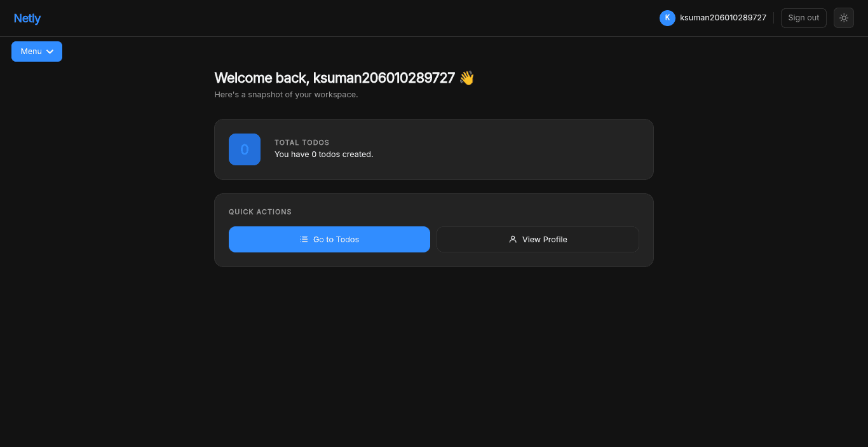The height and width of the screenshot is (447, 868).
Task: Click the waving hand emoji
Action: pos(467,78)
